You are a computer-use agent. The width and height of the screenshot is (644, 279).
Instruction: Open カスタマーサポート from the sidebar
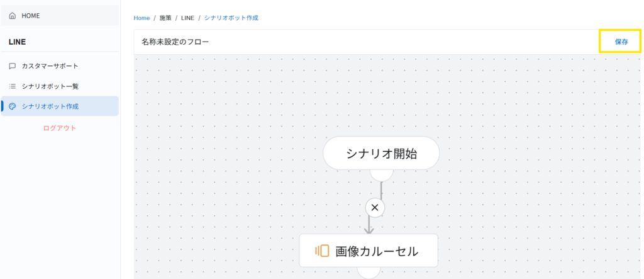point(50,65)
